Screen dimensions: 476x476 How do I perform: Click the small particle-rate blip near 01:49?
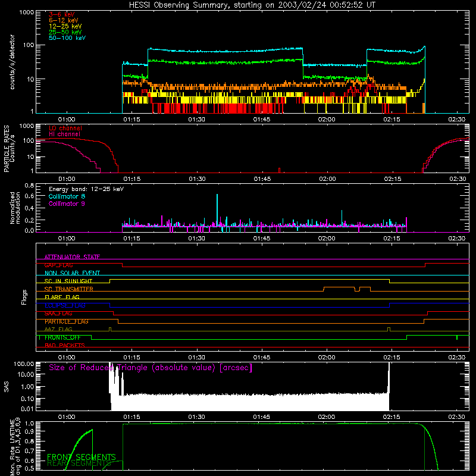click(279, 170)
